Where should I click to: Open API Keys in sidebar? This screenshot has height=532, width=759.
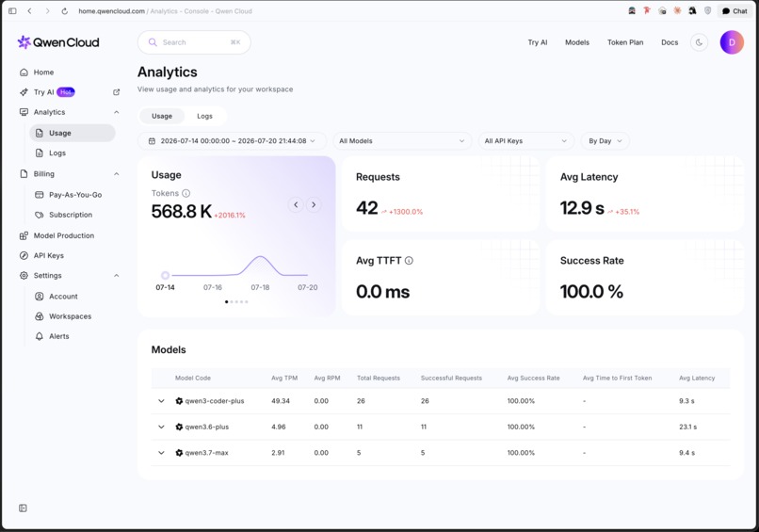tap(41, 255)
